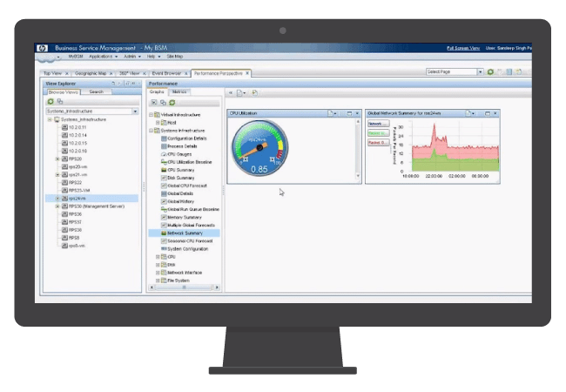
Task: Open the Process Details graph
Action: [x=179, y=146]
